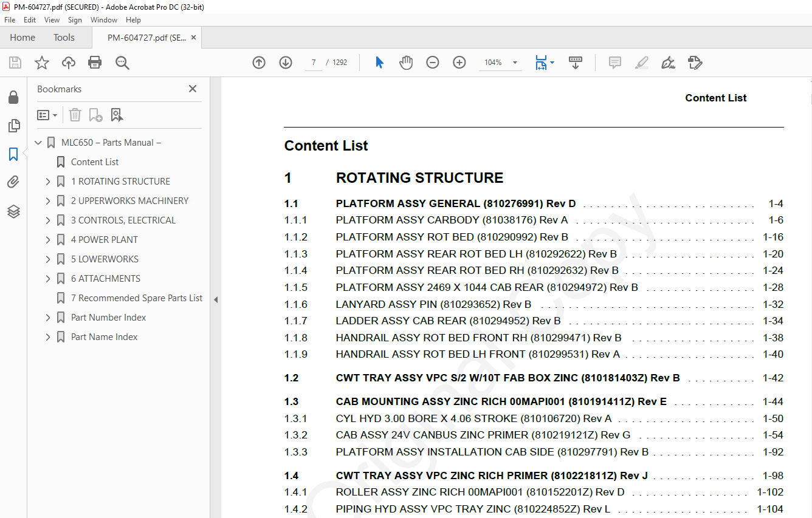Open the Layers panel icon
812x518 pixels.
tap(13, 211)
